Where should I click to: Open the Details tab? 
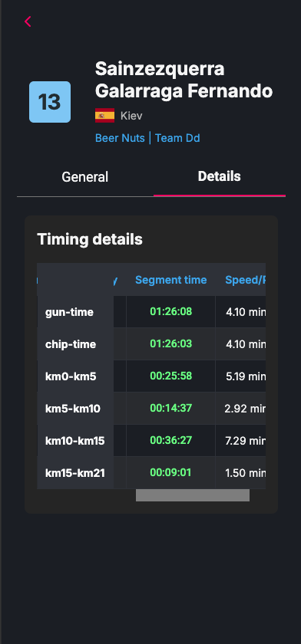pyautogui.click(x=219, y=176)
